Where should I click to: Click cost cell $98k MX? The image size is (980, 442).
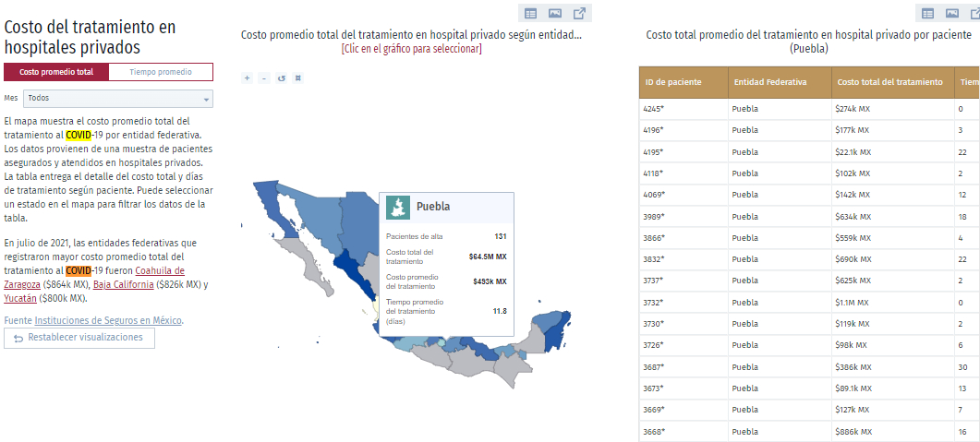coord(892,345)
